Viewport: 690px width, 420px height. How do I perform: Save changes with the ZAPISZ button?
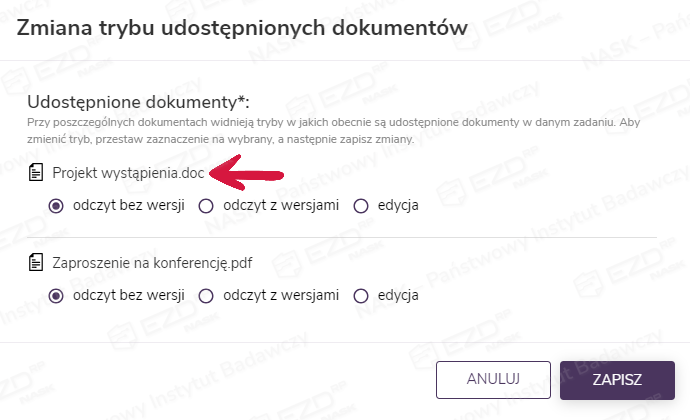click(616, 380)
